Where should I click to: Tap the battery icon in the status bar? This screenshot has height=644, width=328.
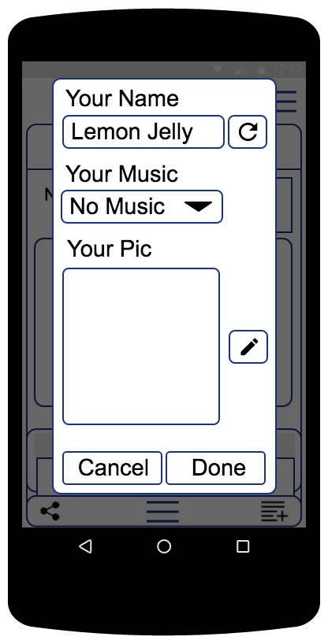[x=261, y=70]
